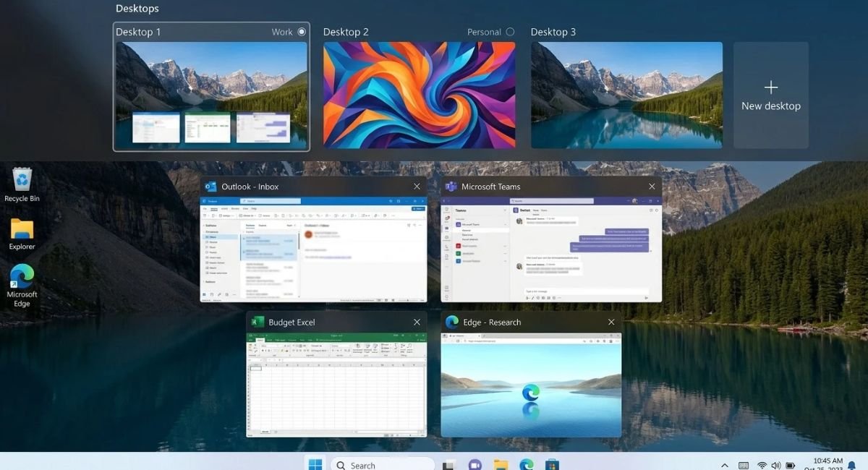Click the Desktops heading text
This screenshot has width=868, height=470.
(137, 9)
